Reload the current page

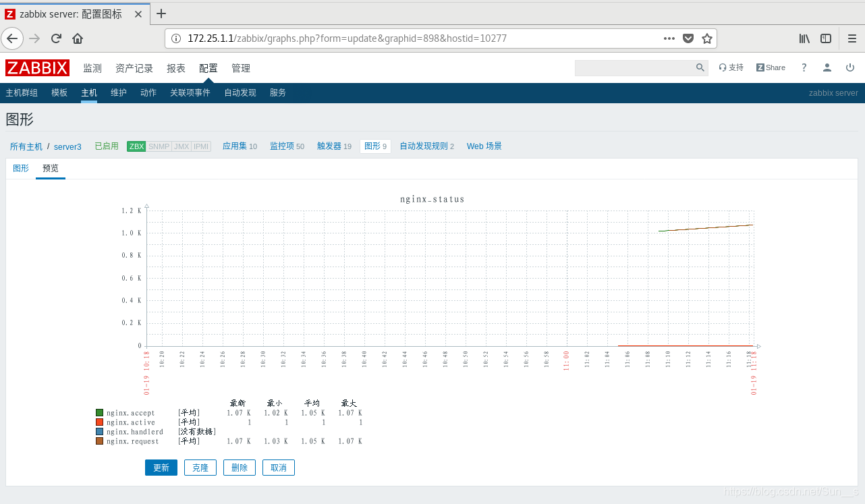click(56, 38)
